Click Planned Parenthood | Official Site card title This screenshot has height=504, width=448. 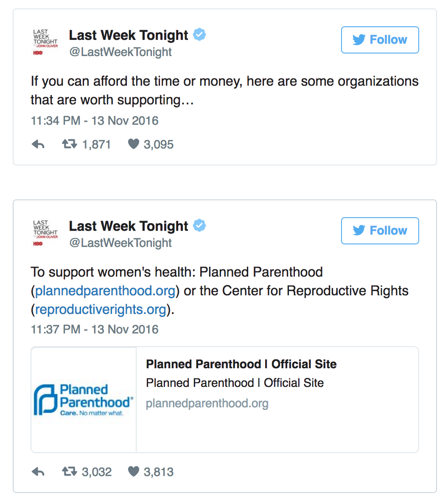[x=241, y=364]
